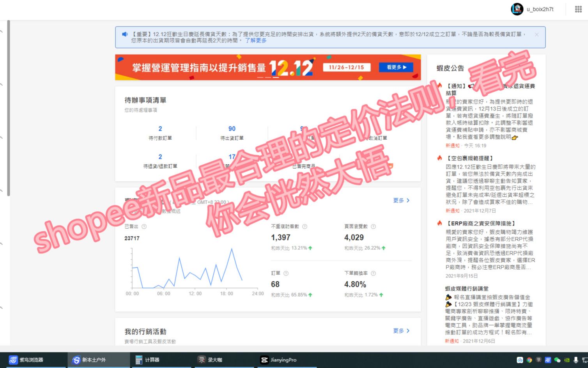The image size is (588, 368).
Task: Switch to JianyingPro in the taskbar
Action: 287,360
